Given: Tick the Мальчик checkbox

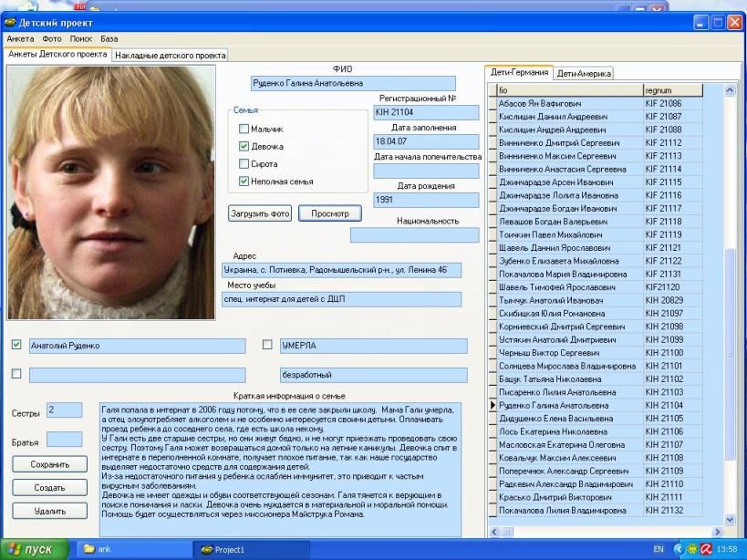Looking at the screenshot, I should click(x=244, y=129).
